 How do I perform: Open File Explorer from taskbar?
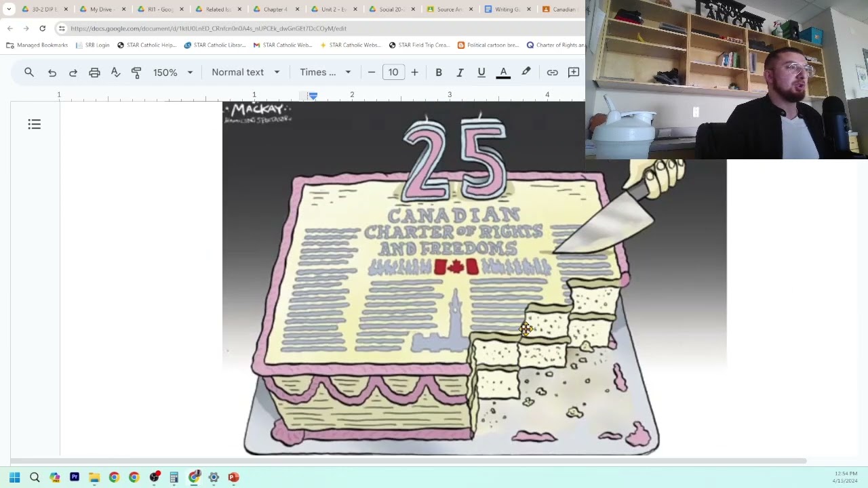pos(94,477)
